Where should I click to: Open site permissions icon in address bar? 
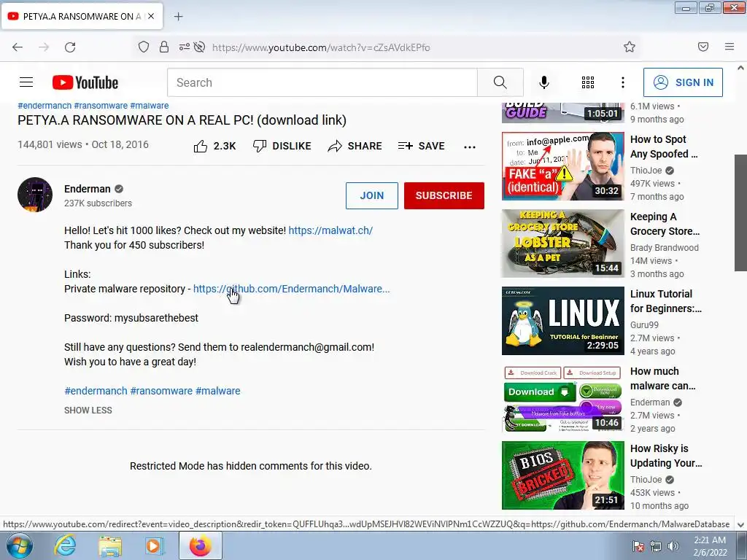pos(184,47)
